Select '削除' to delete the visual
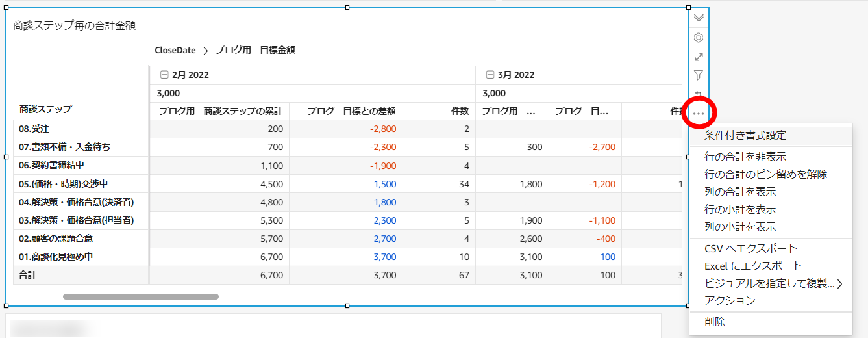The image size is (868, 338). pos(715,322)
